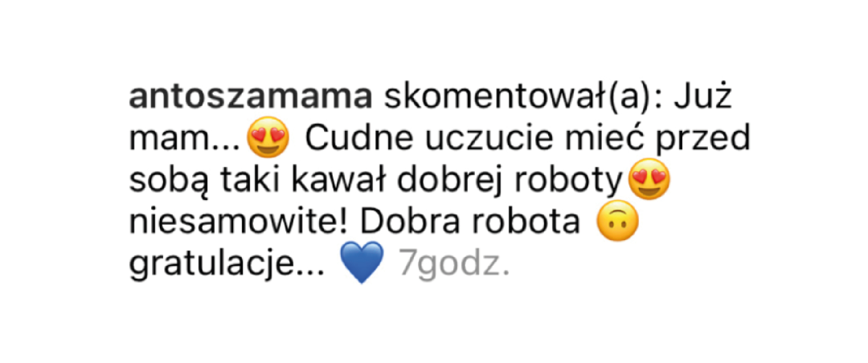Image resolution: width=868 pixels, height=363 pixels.
Task: Click the blue heart emoji
Action: pyautogui.click(x=361, y=263)
